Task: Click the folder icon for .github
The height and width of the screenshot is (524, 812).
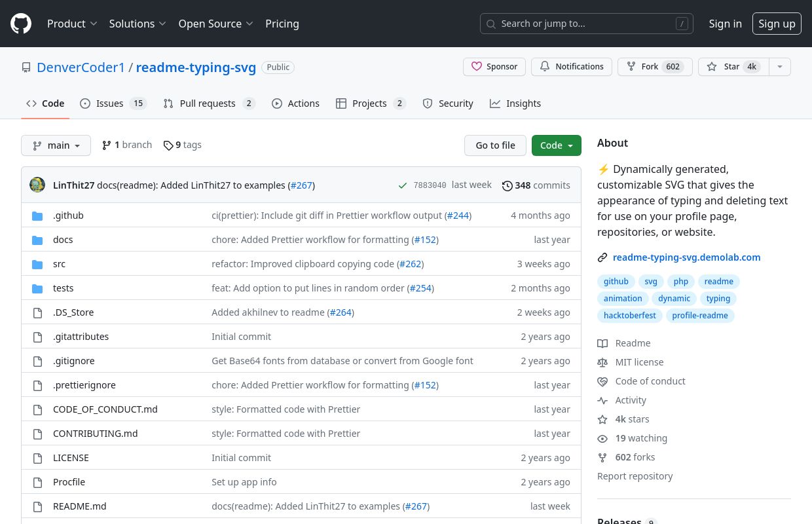Action: (x=38, y=215)
